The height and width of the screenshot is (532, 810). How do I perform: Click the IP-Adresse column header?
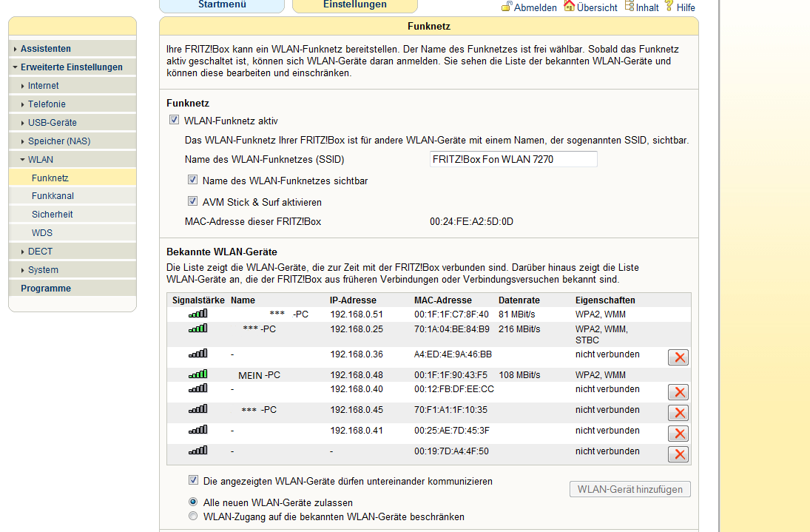tap(353, 300)
